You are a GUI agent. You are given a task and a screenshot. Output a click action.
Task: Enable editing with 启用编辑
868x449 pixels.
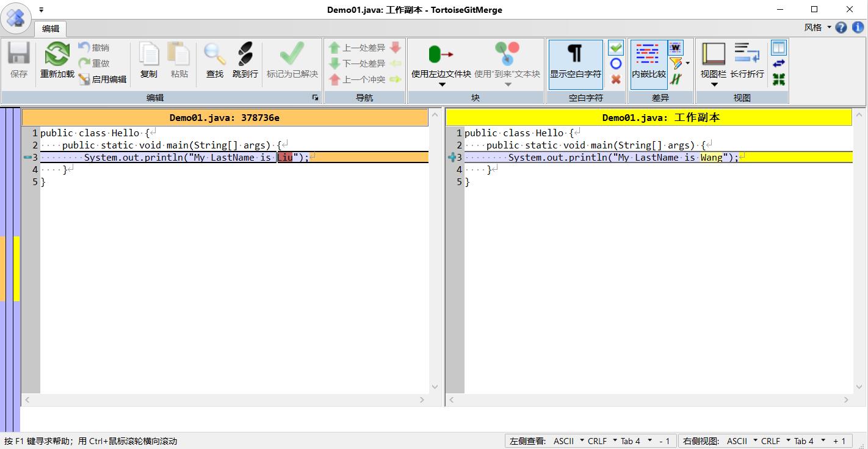tap(102, 79)
